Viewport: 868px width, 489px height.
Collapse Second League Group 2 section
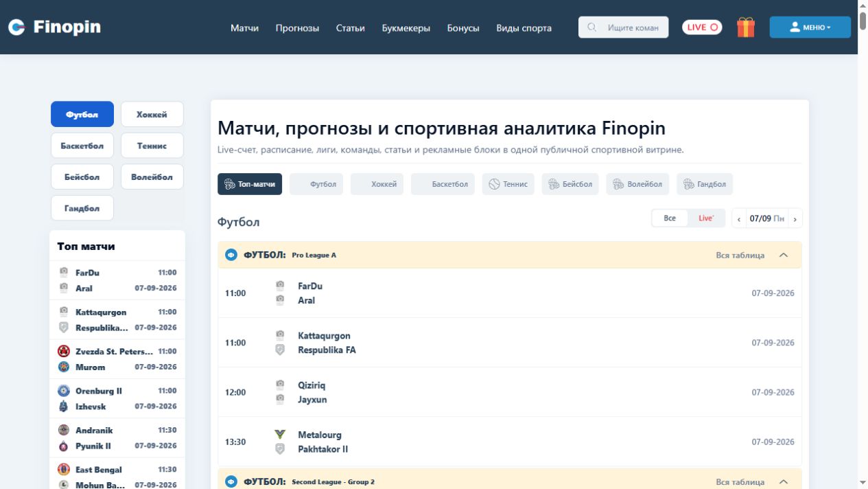[784, 482]
